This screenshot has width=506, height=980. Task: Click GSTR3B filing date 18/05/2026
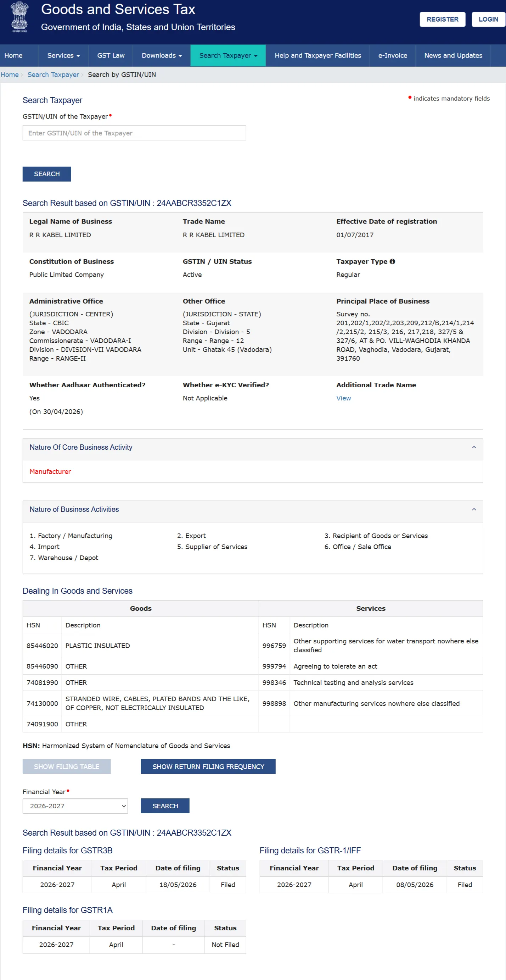(178, 885)
